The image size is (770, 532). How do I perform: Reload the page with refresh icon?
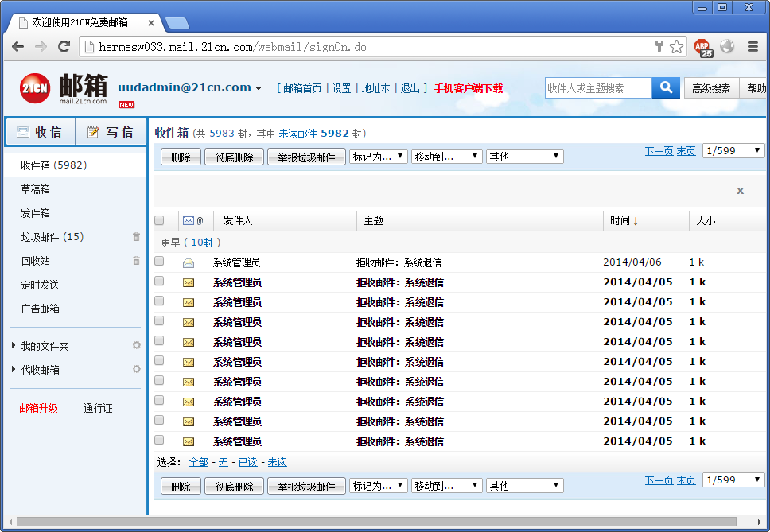coord(64,47)
